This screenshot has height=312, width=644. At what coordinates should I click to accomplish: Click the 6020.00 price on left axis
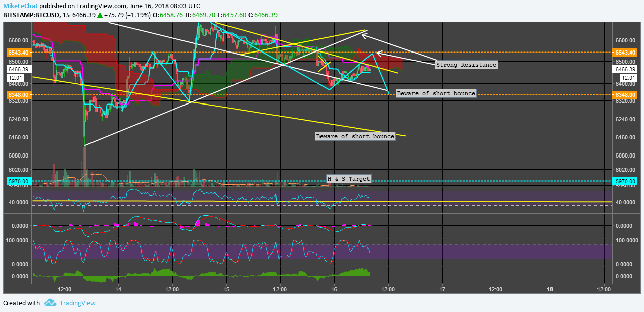tap(18, 170)
